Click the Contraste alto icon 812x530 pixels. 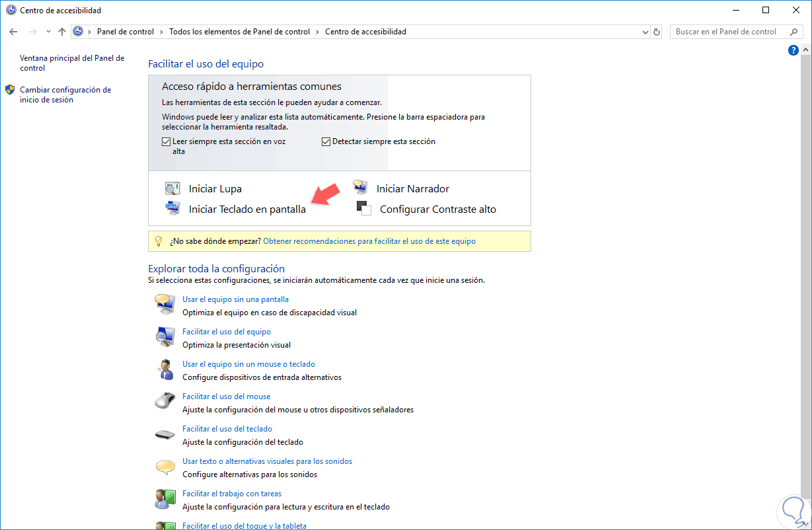pyautogui.click(x=363, y=208)
